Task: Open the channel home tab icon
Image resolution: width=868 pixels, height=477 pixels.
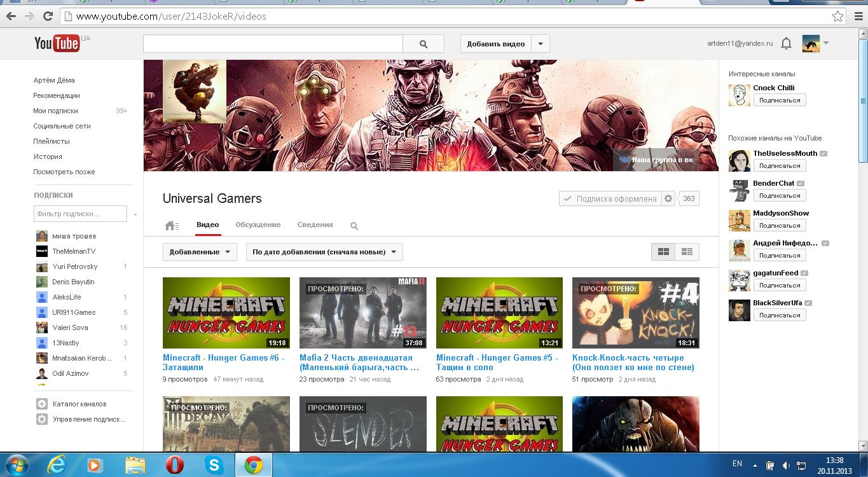Action: (x=171, y=225)
